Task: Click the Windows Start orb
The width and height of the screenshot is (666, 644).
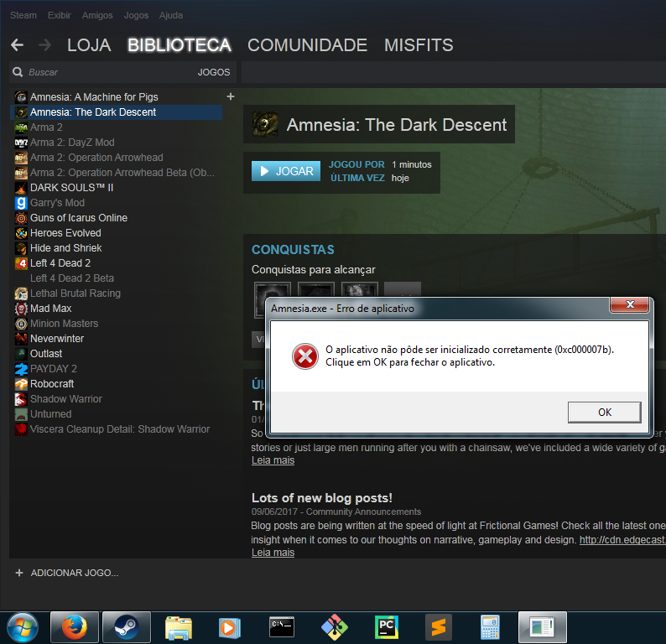Action: coord(23,626)
